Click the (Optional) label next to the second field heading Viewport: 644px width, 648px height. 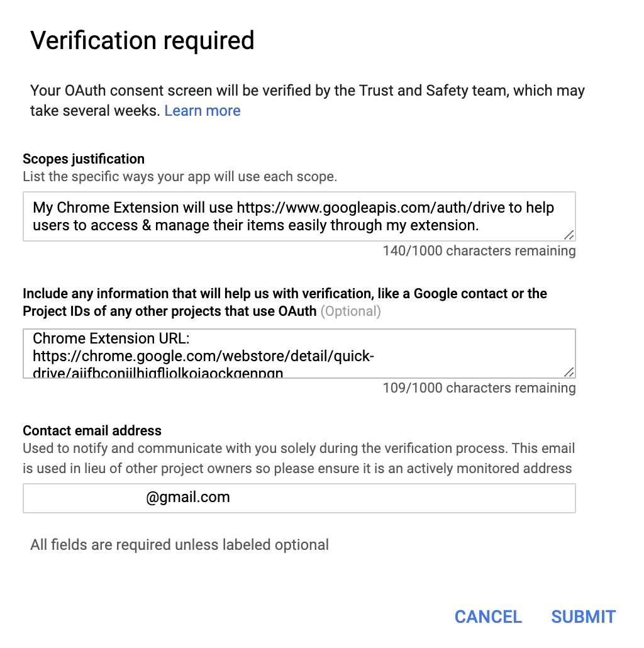click(351, 311)
